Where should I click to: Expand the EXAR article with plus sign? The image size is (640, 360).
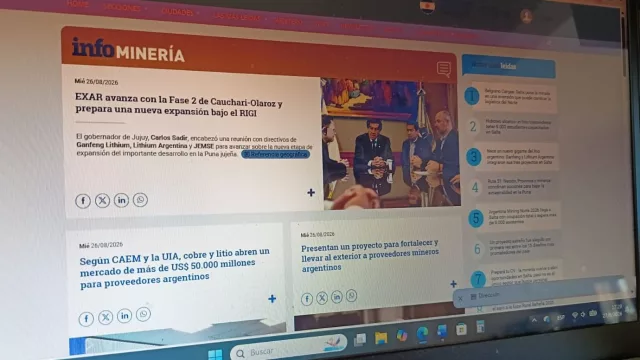[311, 192]
